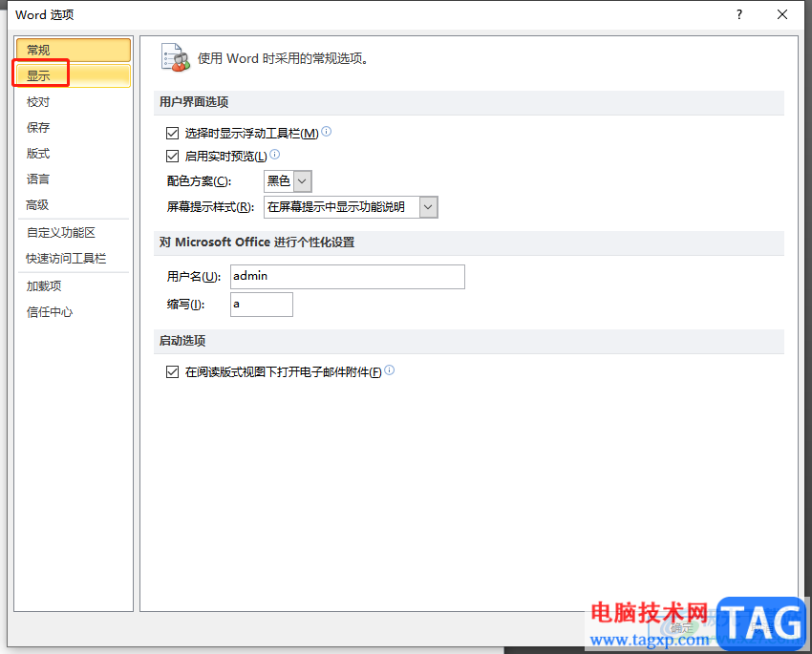
Task: Click the 用户界面选项 section heading
Action: click(x=194, y=102)
